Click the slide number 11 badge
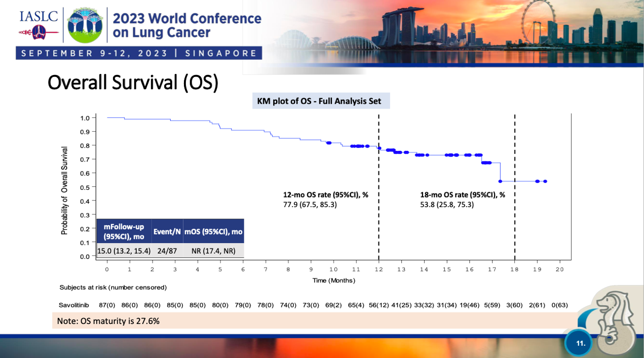The width and height of the screenshot is (644, 358). pos(580,343)
